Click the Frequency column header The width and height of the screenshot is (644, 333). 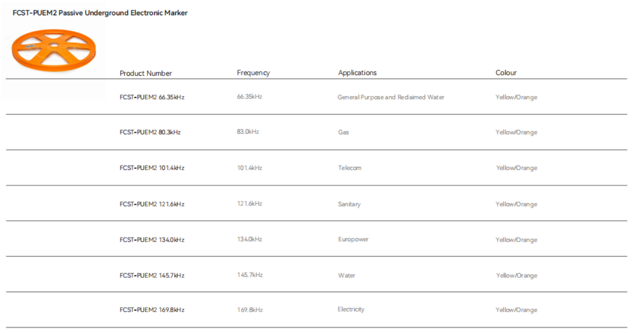253,73
